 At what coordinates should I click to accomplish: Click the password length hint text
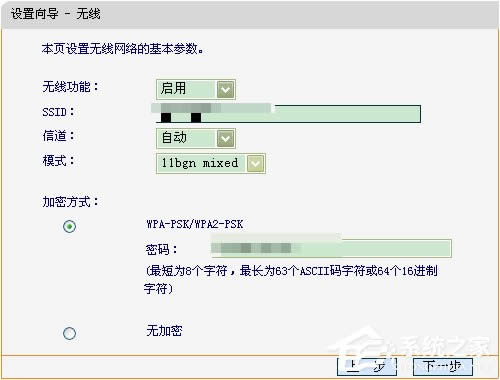coord(291,279)
